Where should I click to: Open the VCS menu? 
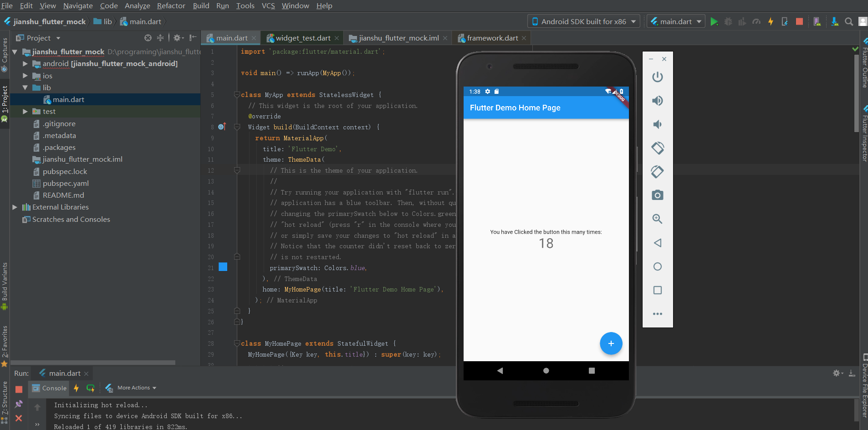pyautogui.click(x=268, y=5)
